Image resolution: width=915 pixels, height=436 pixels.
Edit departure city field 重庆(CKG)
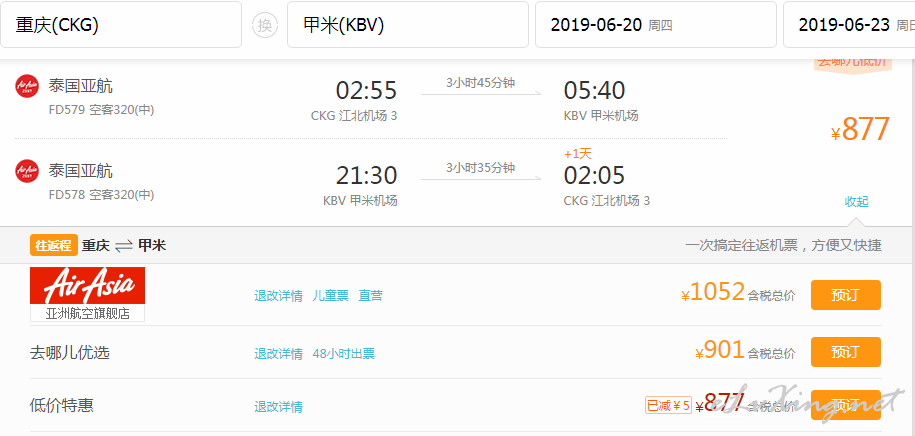(x=121, y=25)
